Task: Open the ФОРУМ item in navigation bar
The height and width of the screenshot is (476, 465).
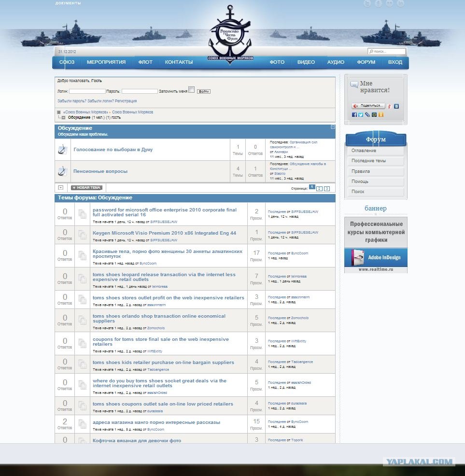Action: (x=366, y=62)
